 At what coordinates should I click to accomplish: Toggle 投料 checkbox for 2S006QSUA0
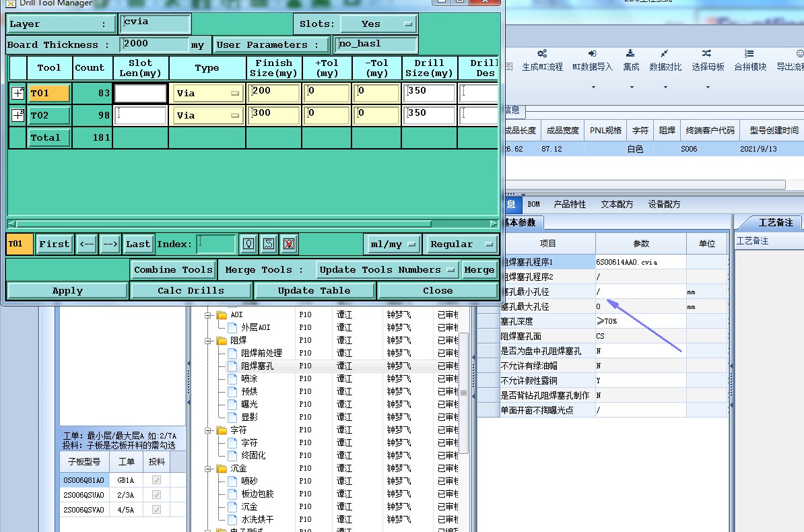[156, 495]
